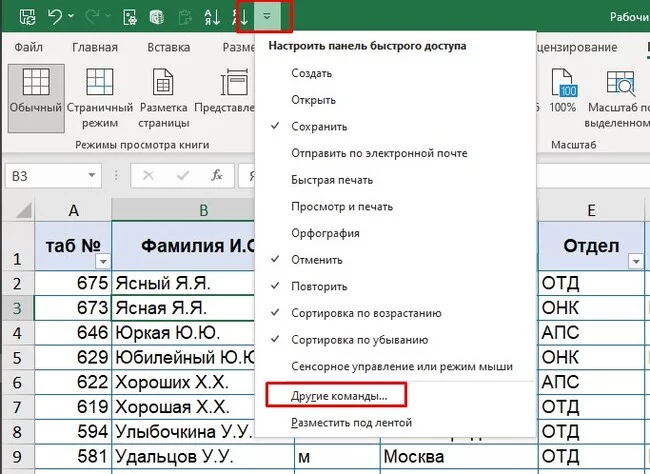Collapse the Customize Quick Access Toolbar dropdown
650x474 pixels.
click(x=267, y=16)
